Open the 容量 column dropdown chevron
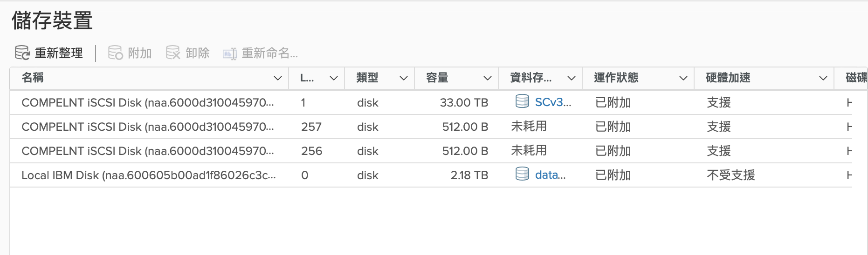 (488, 78)
